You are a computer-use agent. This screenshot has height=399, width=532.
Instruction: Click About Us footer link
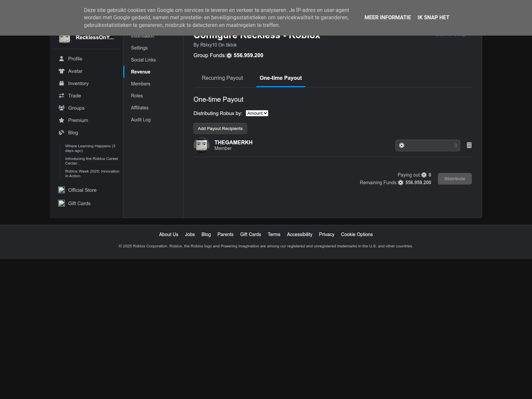[169, 234]
